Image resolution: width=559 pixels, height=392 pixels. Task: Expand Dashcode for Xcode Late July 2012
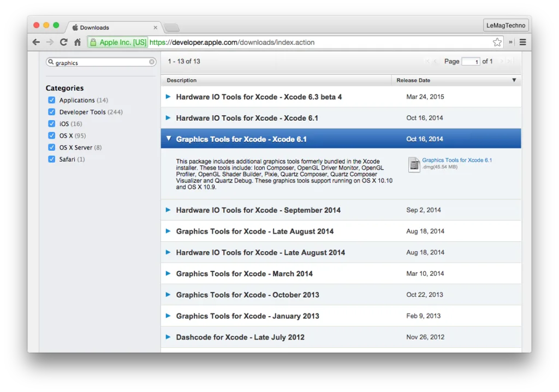[x=168, y=337]
